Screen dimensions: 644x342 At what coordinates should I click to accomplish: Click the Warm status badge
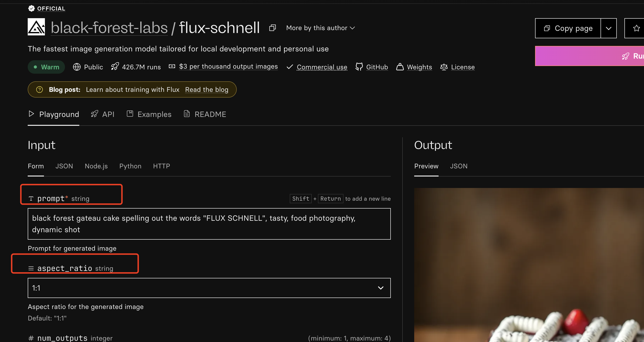point(46,67)
